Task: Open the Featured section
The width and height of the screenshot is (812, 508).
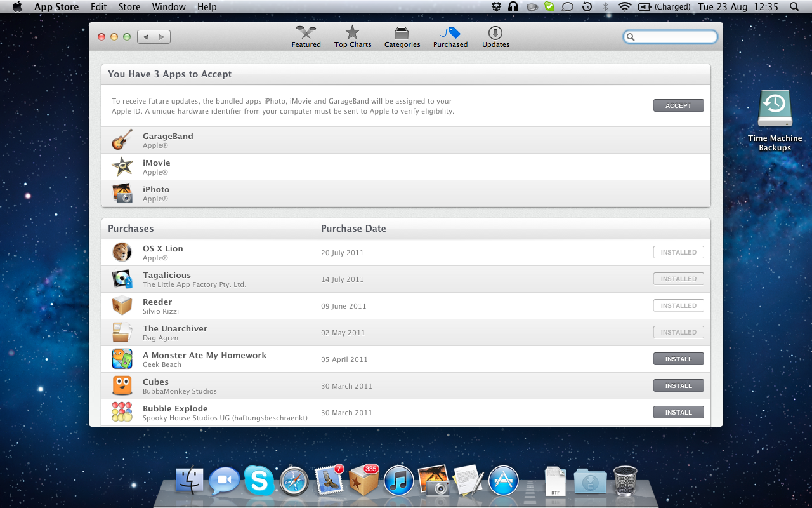Action: 306,37
